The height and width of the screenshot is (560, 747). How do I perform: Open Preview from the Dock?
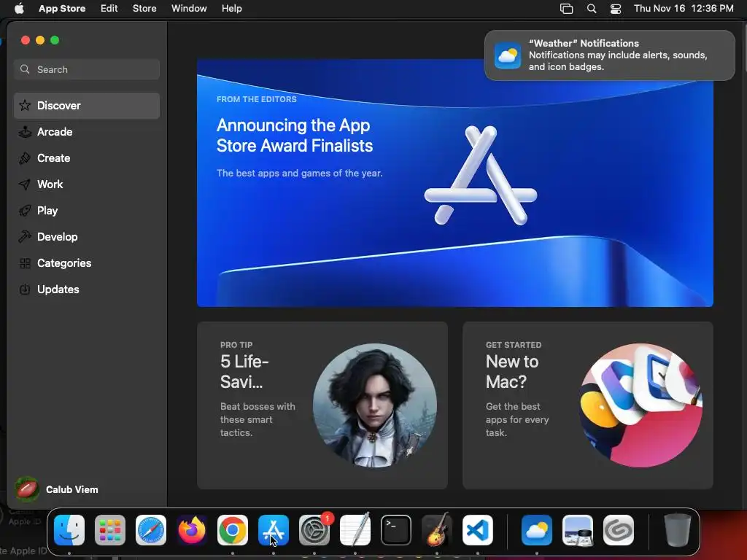coord(578,530)
